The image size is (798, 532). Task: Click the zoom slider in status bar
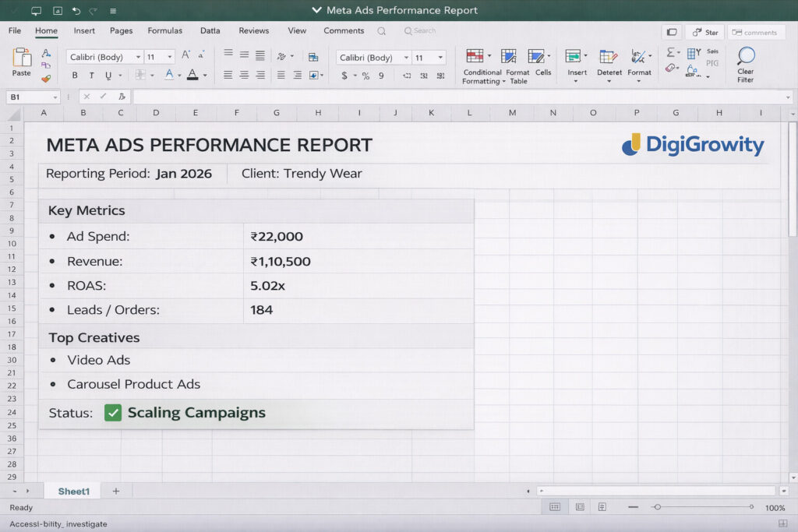(x=658, y=507)
